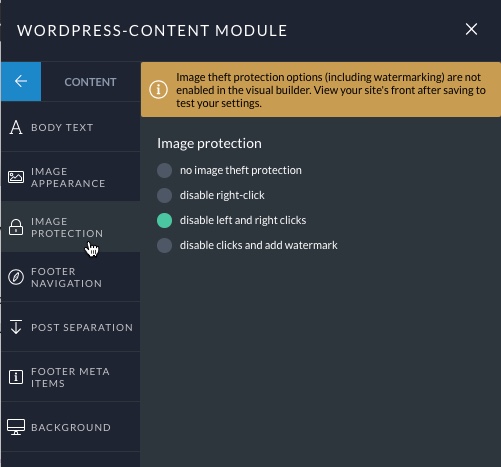501x467 pixels.
Task: Open the BACKGROUND label in the sidebar
Action: point(71,427)
